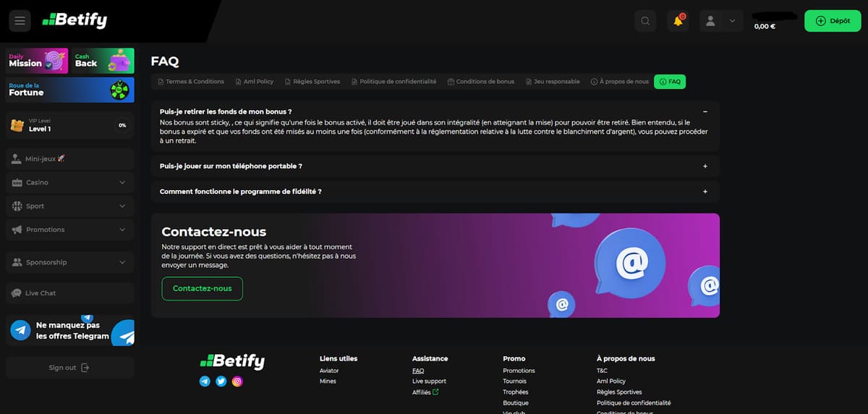Switch to À propos de nous tab
The width and height of the screenshot is (868, 414).
[620, 82]
